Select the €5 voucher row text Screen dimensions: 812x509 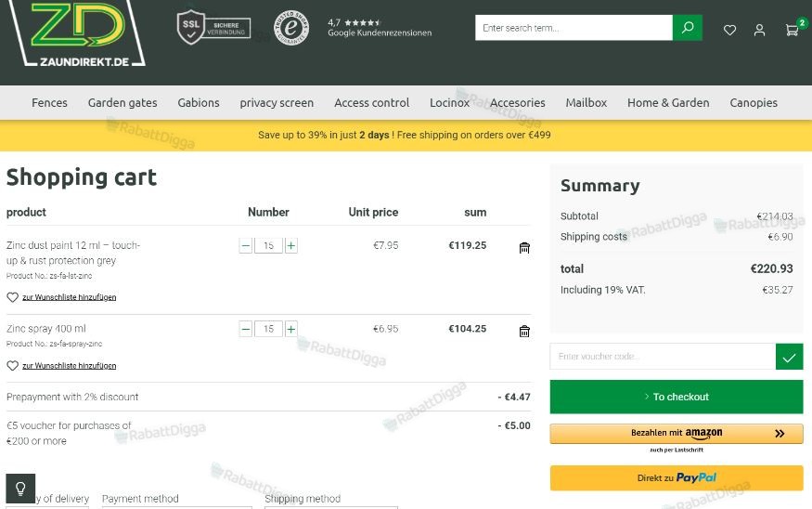(69, 434)
